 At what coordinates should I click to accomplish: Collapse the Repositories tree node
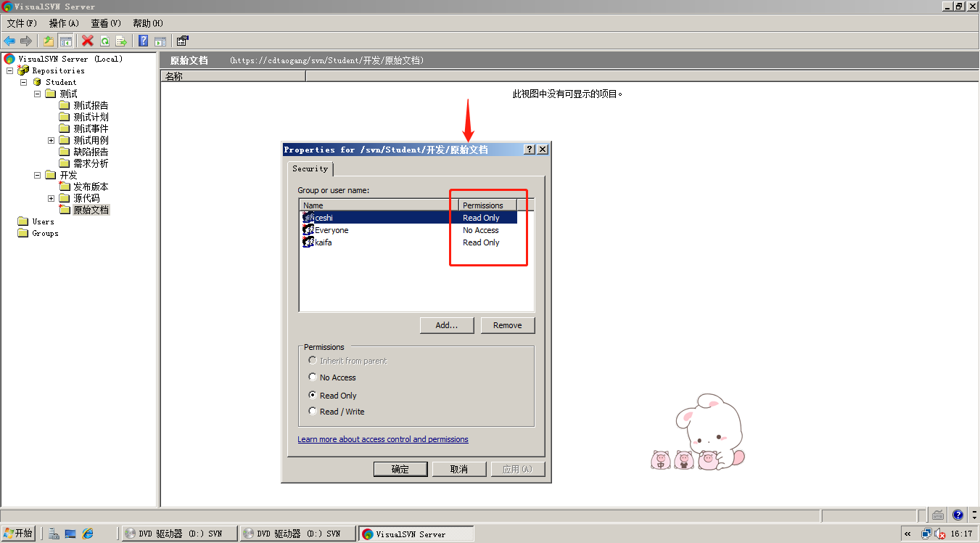tap(9, 70)
